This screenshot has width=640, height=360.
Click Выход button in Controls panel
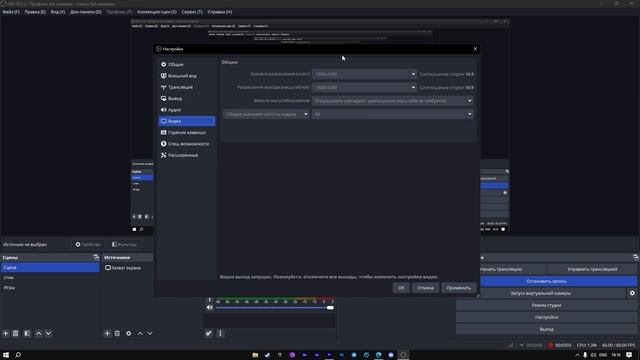click(546, 329)
